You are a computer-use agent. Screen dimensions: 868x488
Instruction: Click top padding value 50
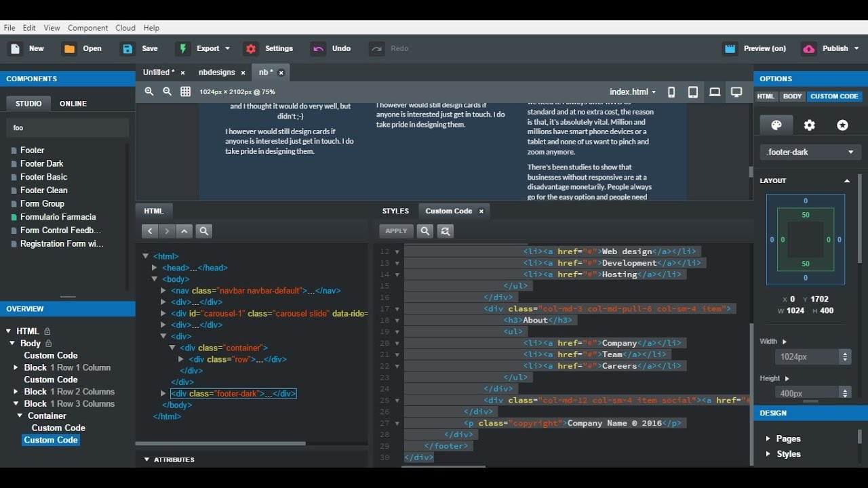coord(806,215)
